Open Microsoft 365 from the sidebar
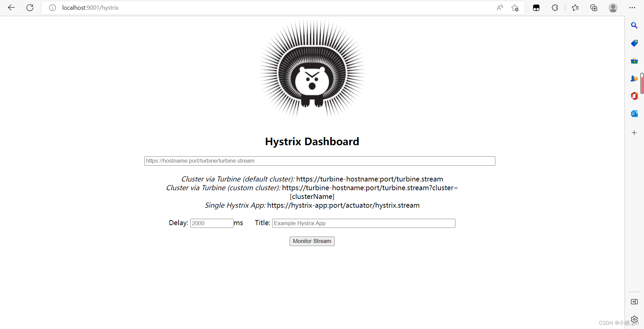Screen dimensions: 644x329 coord(634,96)
